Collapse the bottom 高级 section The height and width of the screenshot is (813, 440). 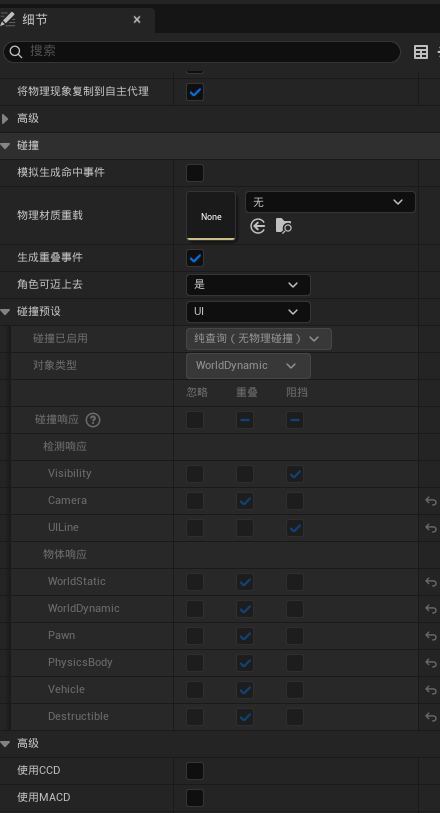point(6,744)
